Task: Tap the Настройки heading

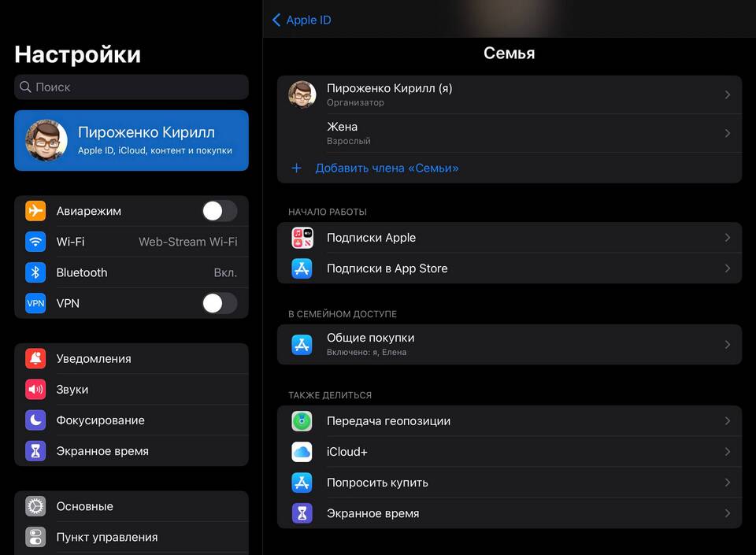Action: click(x=78, y=54)
